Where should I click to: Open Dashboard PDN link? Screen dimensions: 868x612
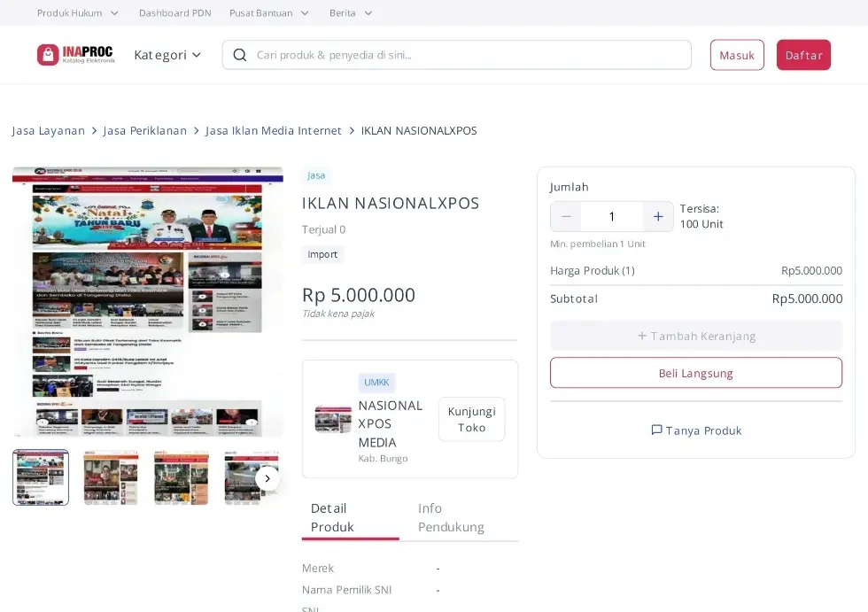tap(175, 12)
